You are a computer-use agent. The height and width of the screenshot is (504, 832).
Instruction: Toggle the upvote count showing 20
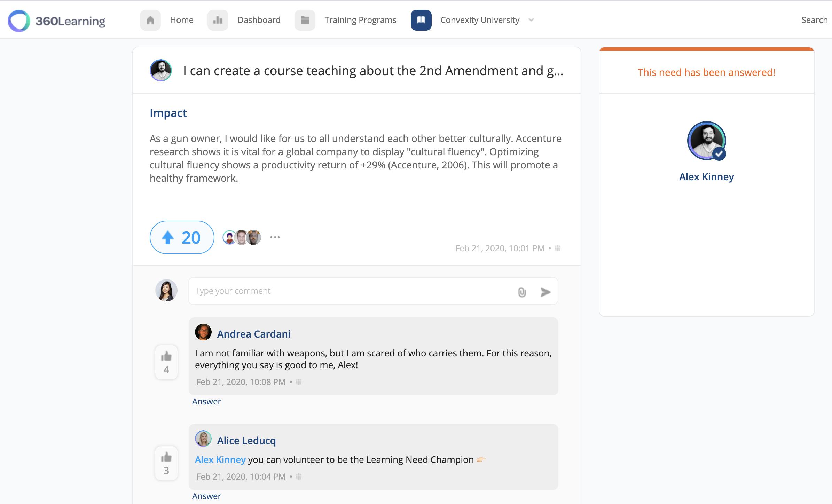pyautogui.click(x=181, y=237)
